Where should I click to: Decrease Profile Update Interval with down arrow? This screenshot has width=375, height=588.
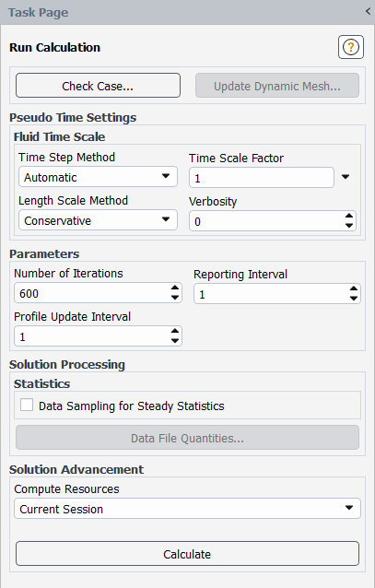[175, 340]
